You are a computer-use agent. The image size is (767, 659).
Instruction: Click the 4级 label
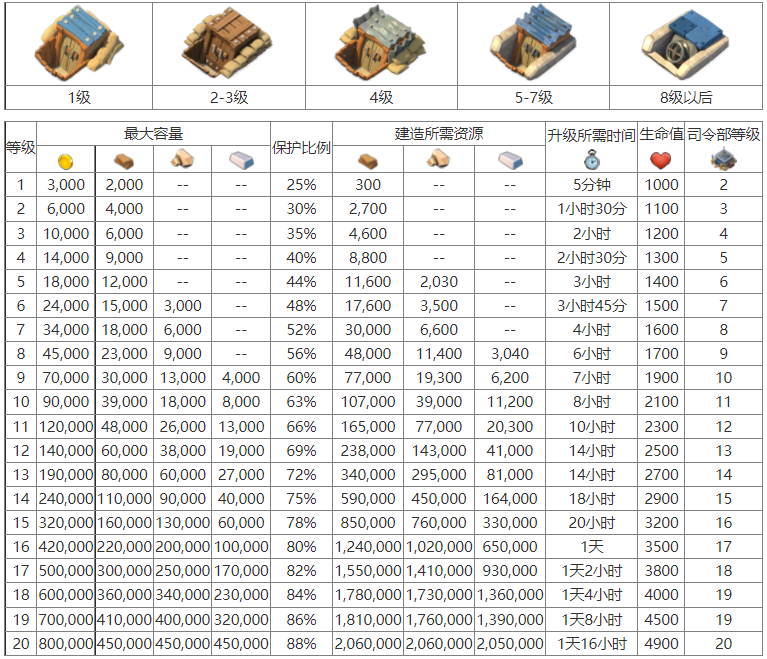coord(381,97)
